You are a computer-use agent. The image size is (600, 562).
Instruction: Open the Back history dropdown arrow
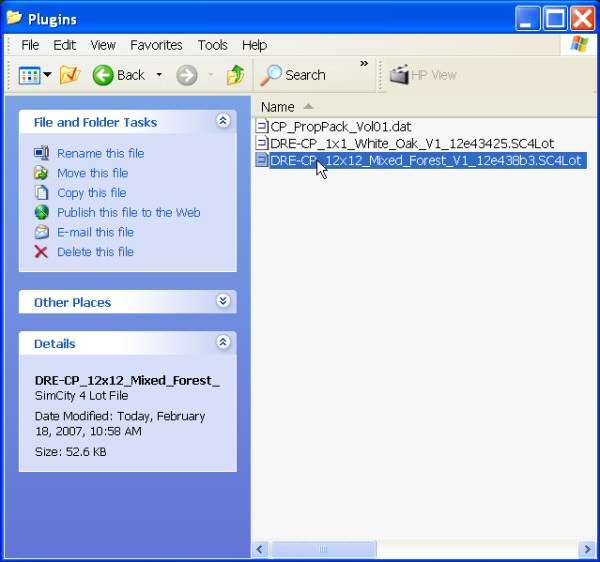(x=159, y=75)
